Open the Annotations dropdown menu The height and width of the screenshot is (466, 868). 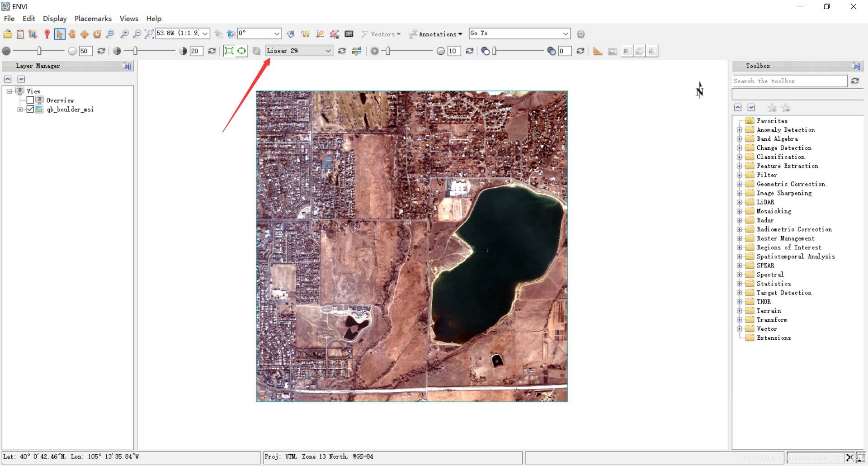coord(436,34)
